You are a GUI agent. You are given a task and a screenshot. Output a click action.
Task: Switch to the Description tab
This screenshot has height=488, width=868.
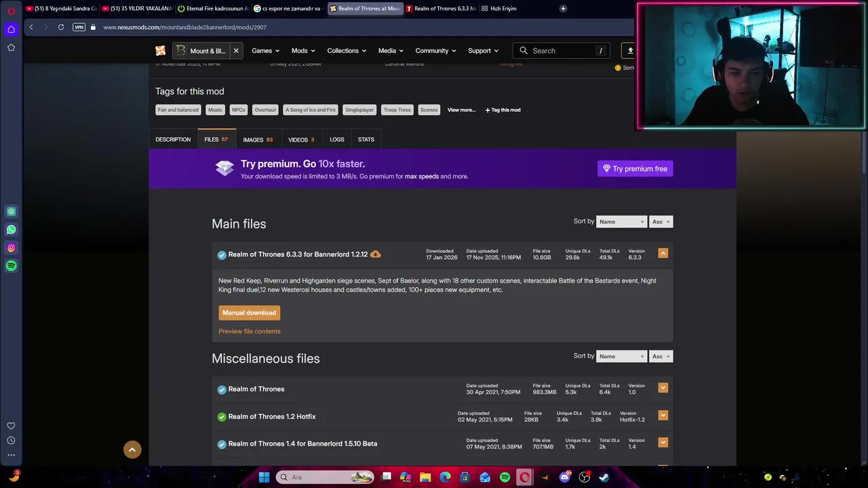(x=173, y=140)
